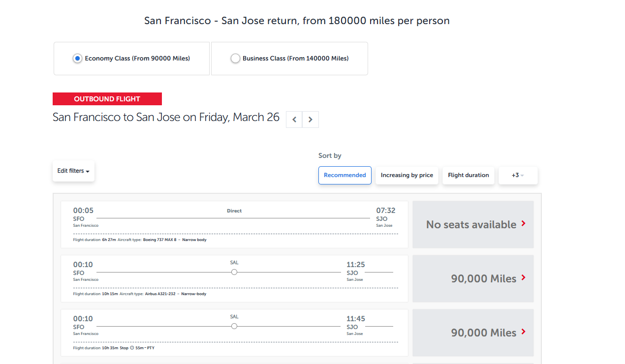Click the caret arrow inside Edit filters
The image size is (625, 364).
[x=88, y=172]
